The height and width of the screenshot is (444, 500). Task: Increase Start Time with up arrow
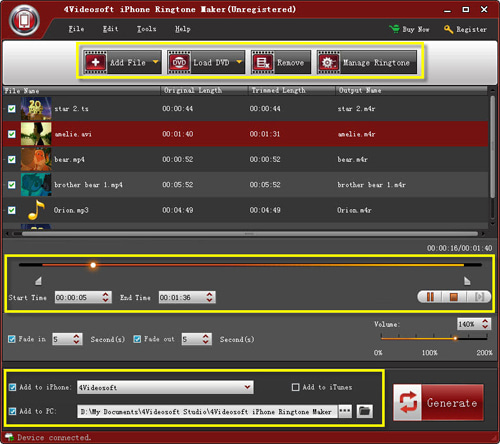pos(106,294)
